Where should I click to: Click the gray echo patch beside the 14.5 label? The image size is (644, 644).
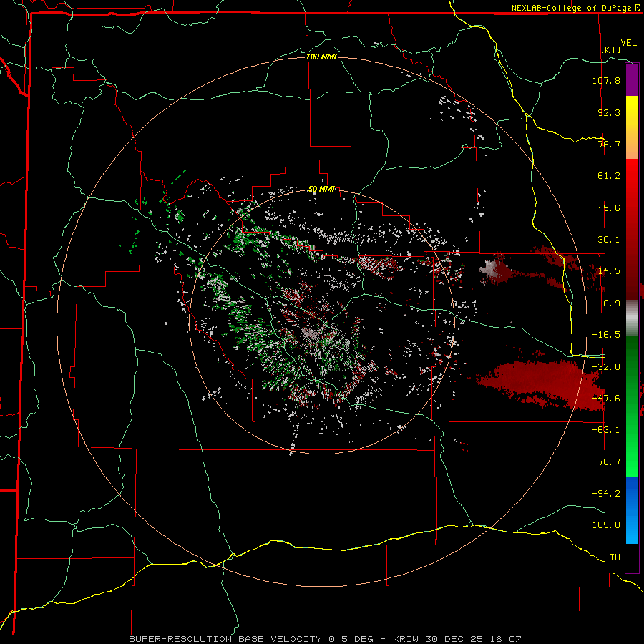point(491,269)
